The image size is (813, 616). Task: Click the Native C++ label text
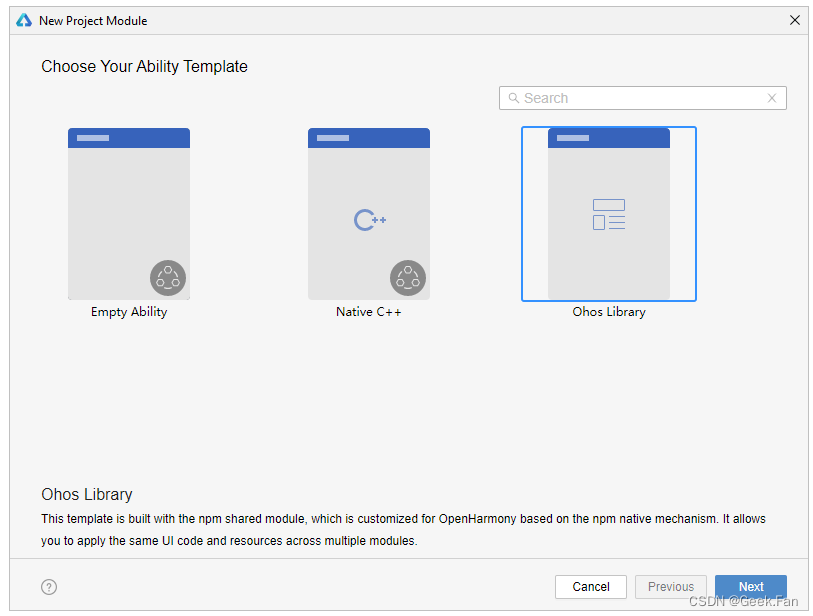coord(368,311)
